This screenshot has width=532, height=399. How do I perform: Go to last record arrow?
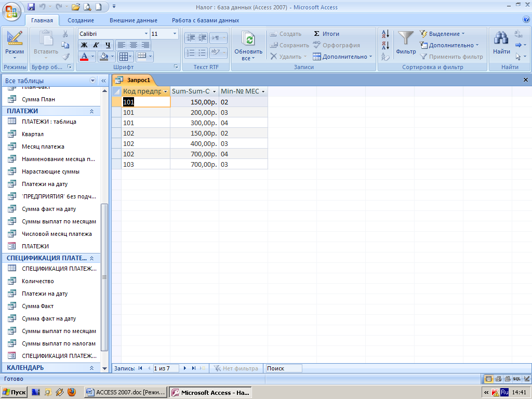194,368
